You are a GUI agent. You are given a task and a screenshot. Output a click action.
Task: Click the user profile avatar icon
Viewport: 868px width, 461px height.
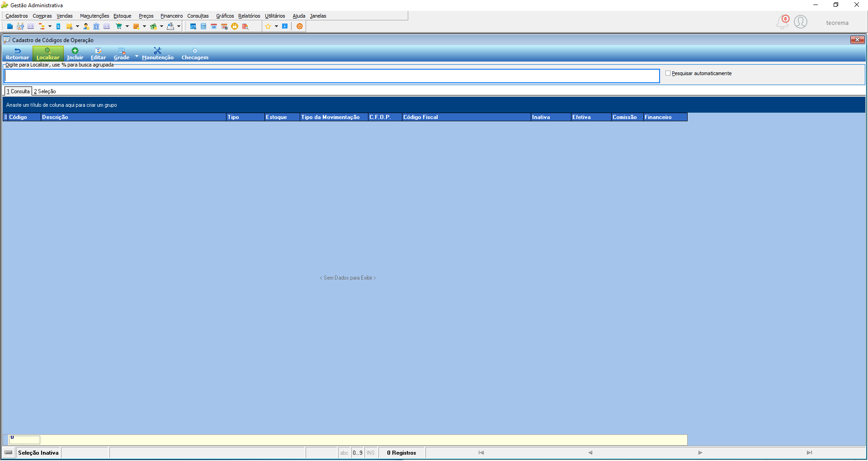tap(801, 22)
